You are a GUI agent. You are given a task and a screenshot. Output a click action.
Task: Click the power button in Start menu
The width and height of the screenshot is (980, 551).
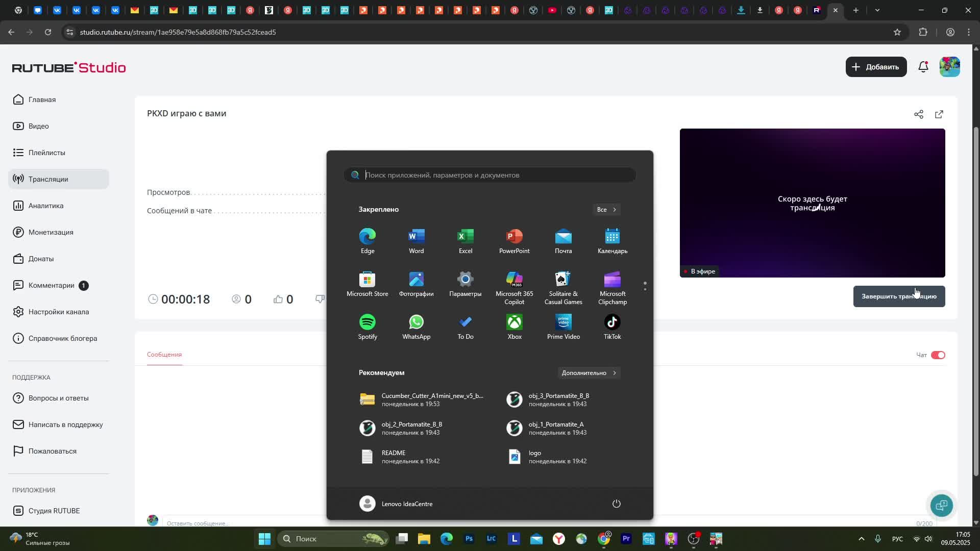pos(616,504)
